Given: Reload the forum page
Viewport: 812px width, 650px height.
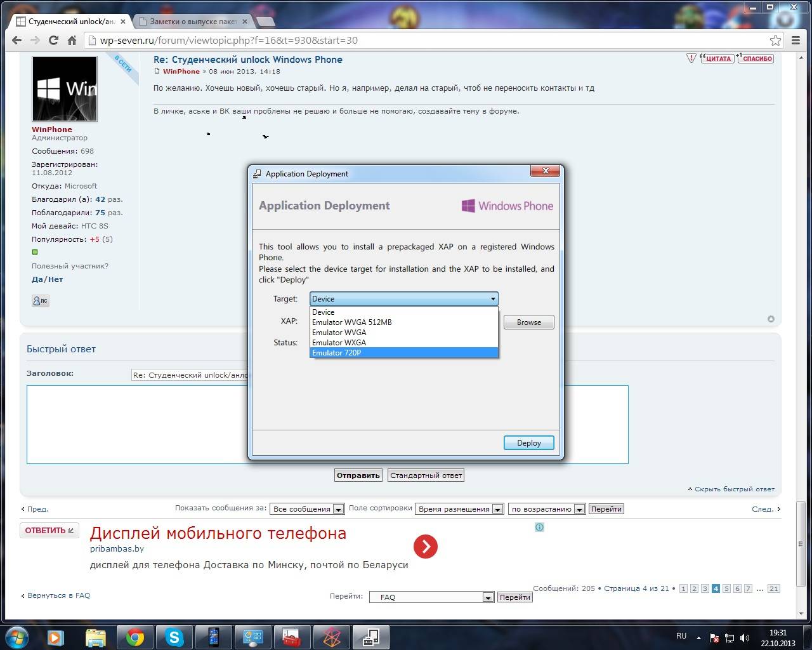Looking at the screenshot, I should [54, 40].
